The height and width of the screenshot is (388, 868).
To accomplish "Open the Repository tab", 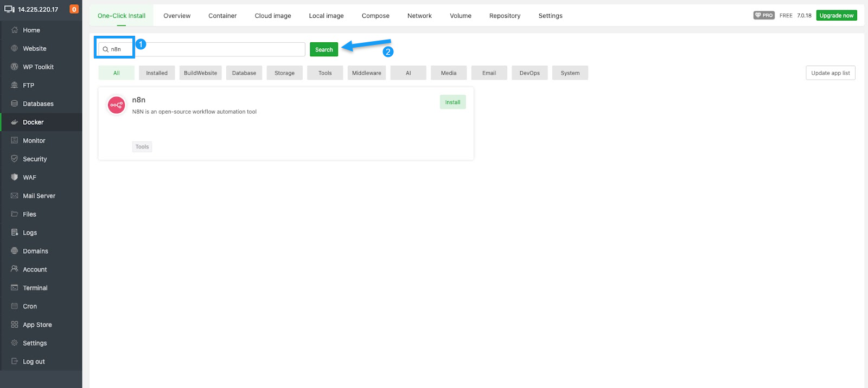I will click(505, 16).
